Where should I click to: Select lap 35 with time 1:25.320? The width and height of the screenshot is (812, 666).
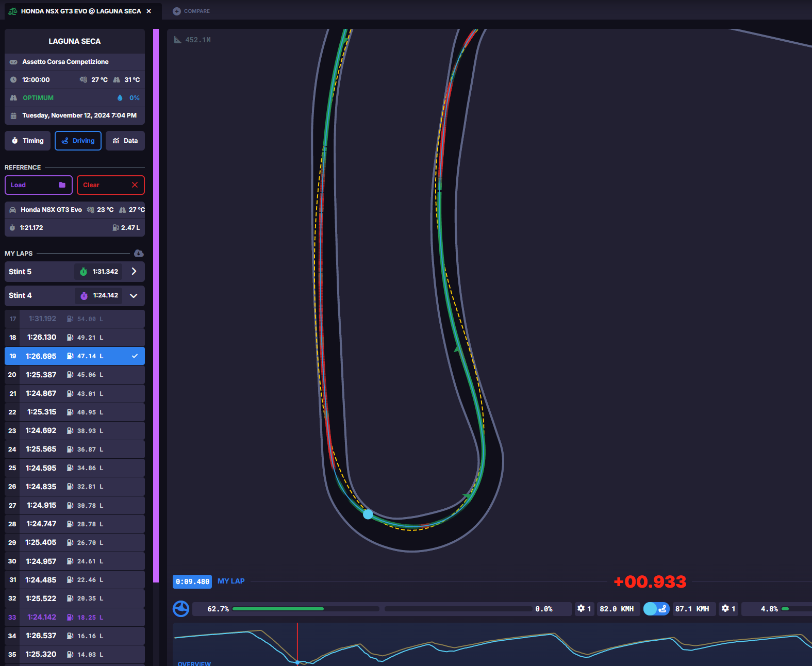coord(75,654)
